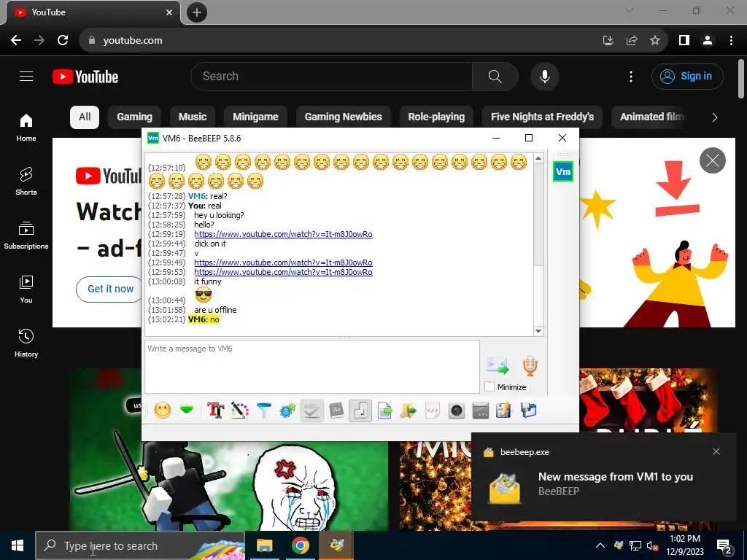Select the Music filter chip

point(193,117)
